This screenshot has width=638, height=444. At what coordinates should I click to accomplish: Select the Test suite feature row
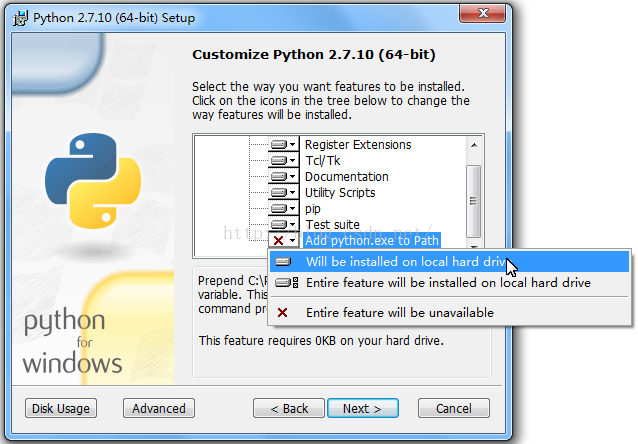point(332,224)
